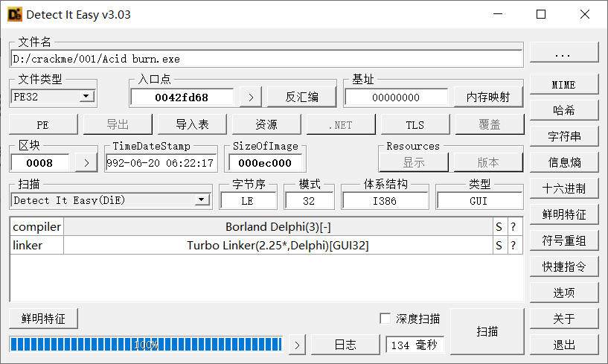Click the 100% scan progress bar
The image size is (608, 364).
click(x=146, y=345)
